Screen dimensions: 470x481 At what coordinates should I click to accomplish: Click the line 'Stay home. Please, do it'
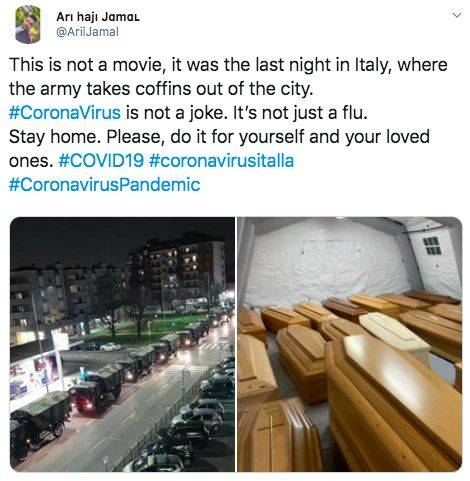(x=219, y=137)
